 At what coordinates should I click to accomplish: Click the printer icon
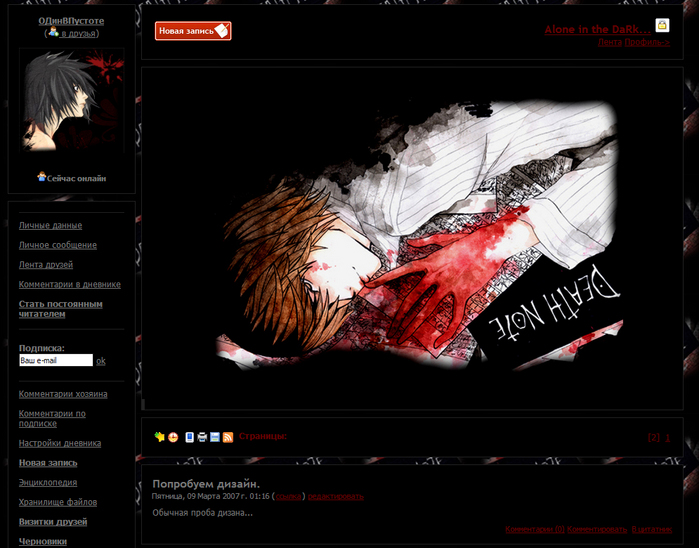202,437
